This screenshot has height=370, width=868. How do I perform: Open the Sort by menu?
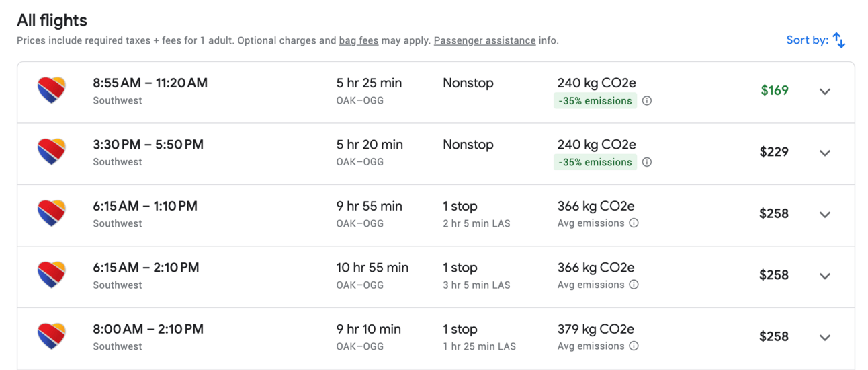tap(816, 40)
